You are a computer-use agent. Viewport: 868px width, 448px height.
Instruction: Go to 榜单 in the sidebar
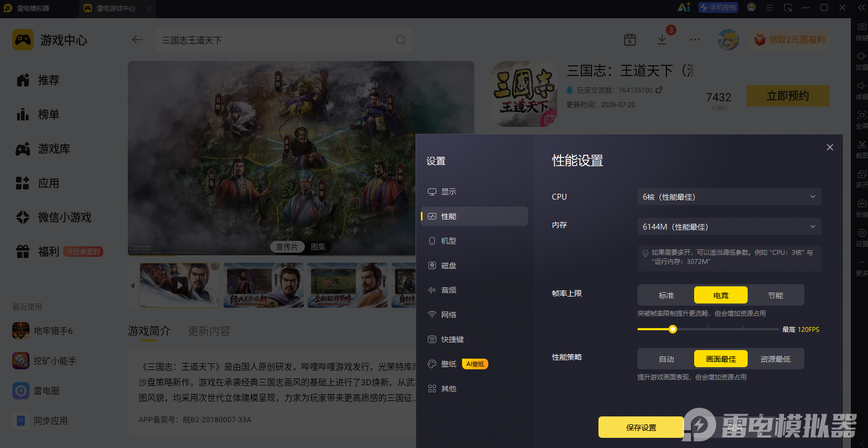[x=37, y=115]
